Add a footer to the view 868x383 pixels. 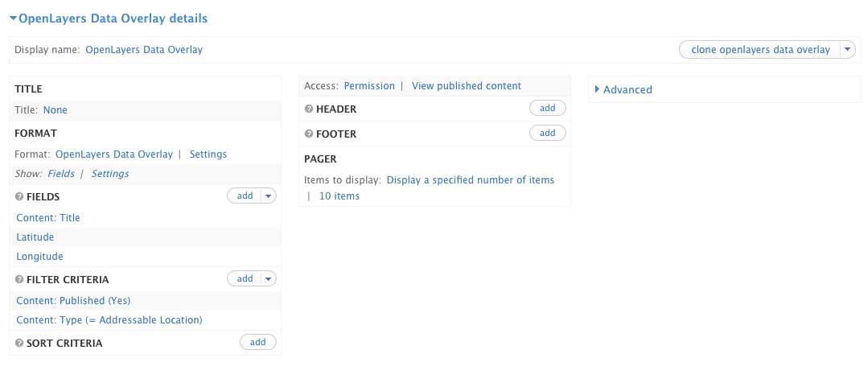(x=547, y=133)
